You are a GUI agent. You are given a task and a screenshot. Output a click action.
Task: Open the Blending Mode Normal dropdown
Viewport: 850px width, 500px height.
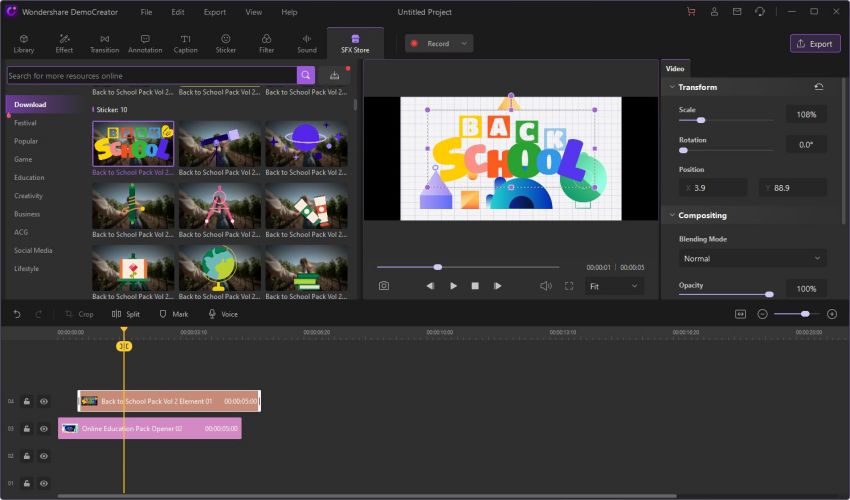pyautogui.click(x=752, y=259)
